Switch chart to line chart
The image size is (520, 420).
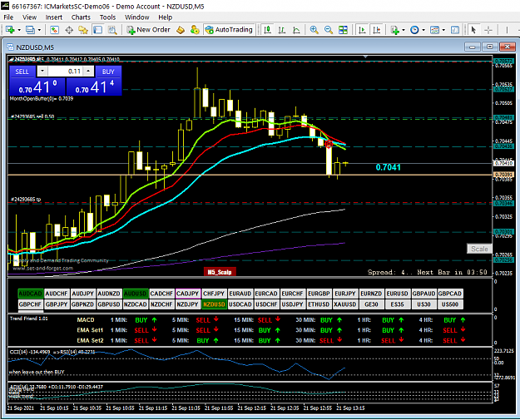click(296, 30)
